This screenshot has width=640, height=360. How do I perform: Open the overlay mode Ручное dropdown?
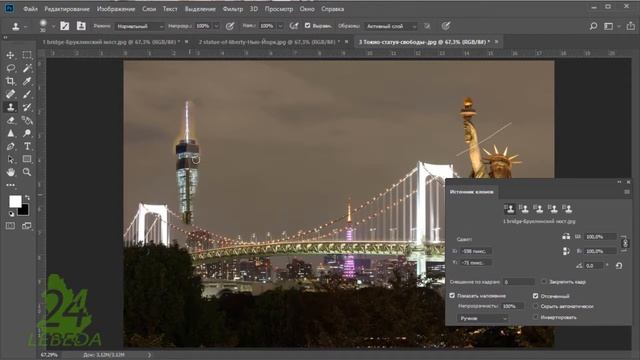point(482,318)
